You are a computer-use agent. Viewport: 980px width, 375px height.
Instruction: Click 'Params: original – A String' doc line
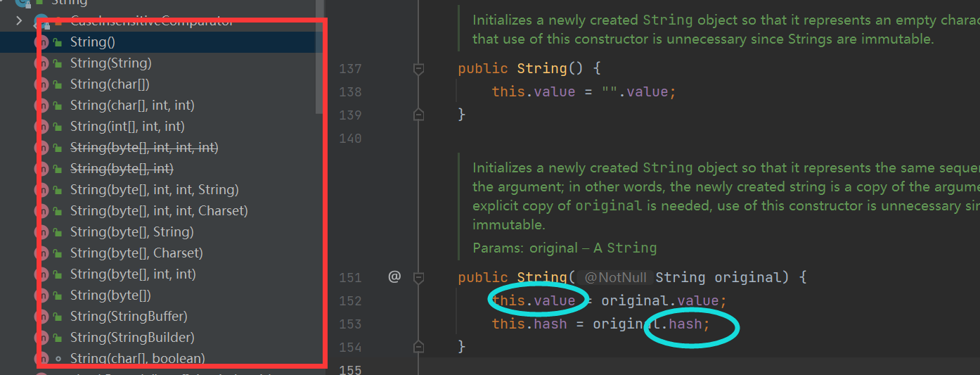coord(565,248)
